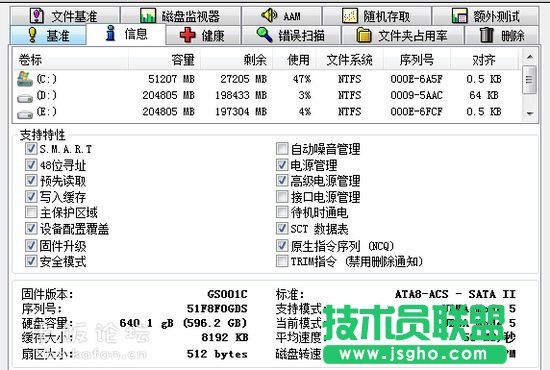Click the standard value ATA8-ACS - SATA II
The height and width of the screenshot is (370, 550).
455,294
